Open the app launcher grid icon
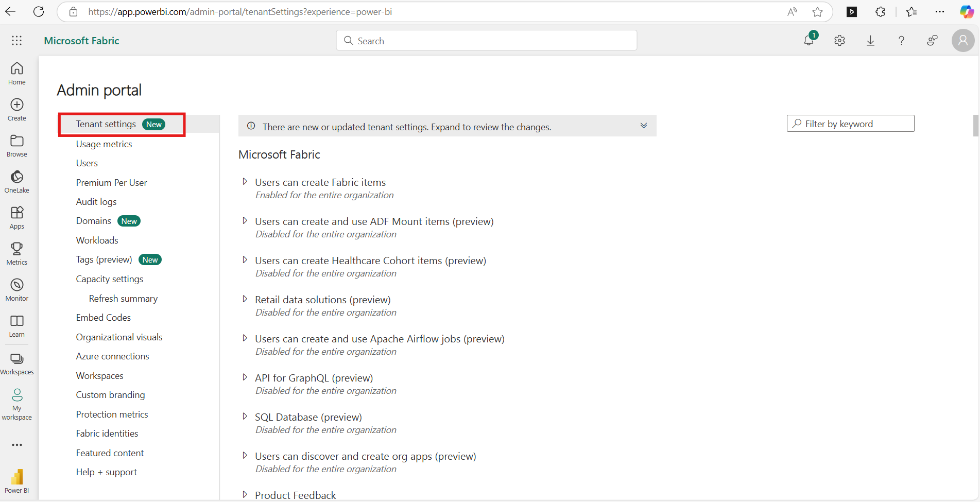This screenshot has width=980, height=502. point(17,41)
